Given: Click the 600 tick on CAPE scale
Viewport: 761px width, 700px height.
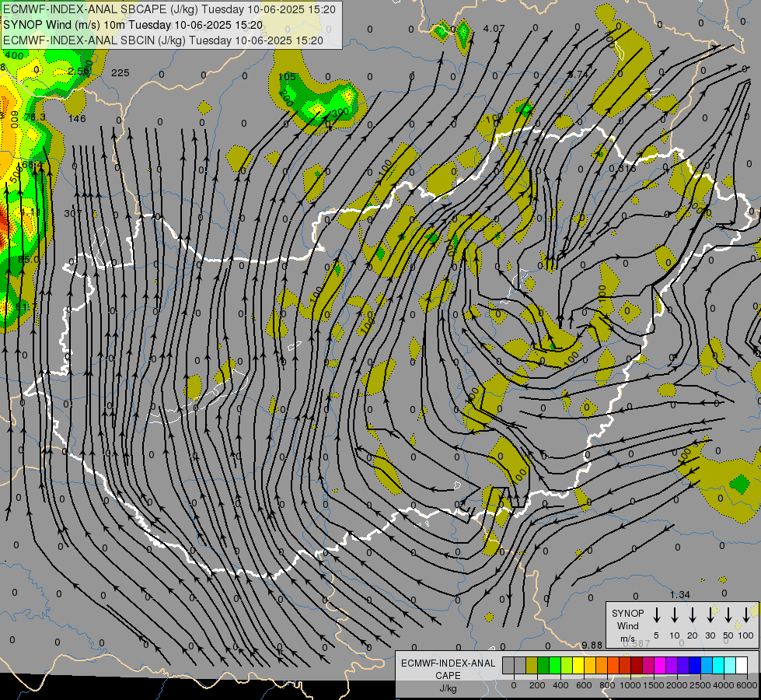Looking at the screenshot, I should coord(584,685).
